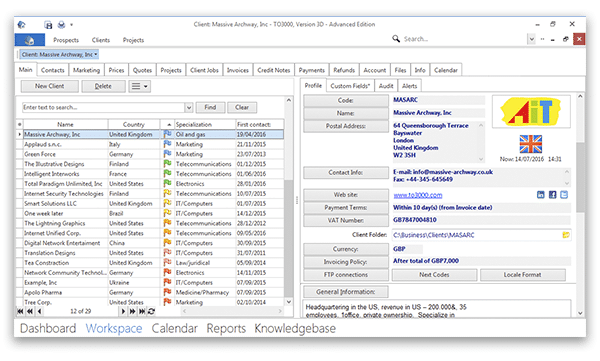Click the orange flag of Internet Unified Corp. row

coord(167,233)
